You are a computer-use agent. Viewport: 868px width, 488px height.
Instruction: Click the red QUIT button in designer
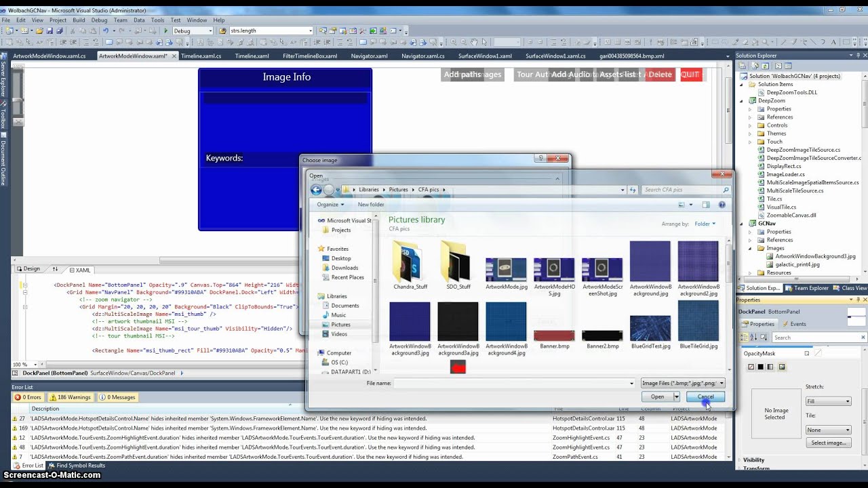[x=690, y=75]
